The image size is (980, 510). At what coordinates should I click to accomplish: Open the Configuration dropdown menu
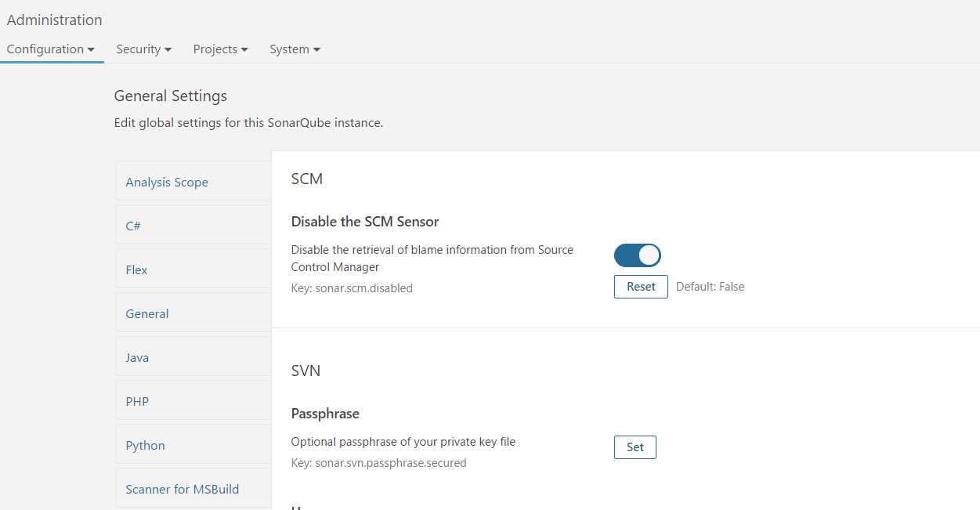(x=51, y=49)
